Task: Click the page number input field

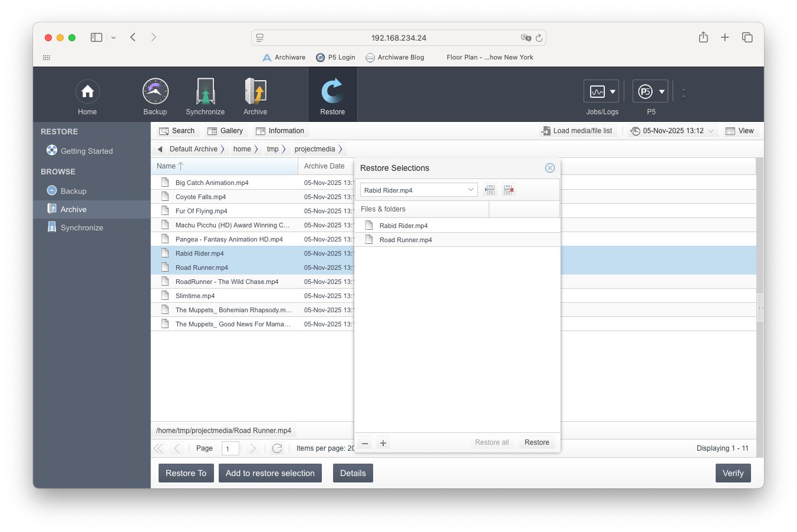Action: [230, 448]
